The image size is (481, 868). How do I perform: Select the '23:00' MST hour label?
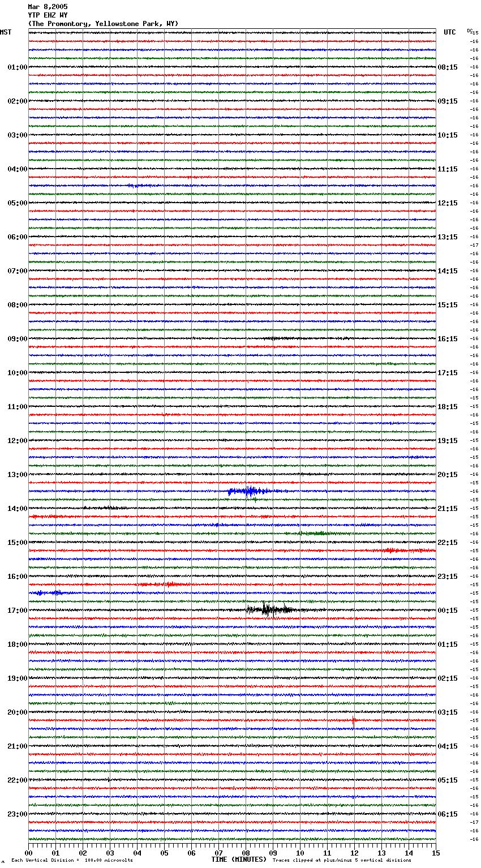pyautogui.click(x=18, y=814)
